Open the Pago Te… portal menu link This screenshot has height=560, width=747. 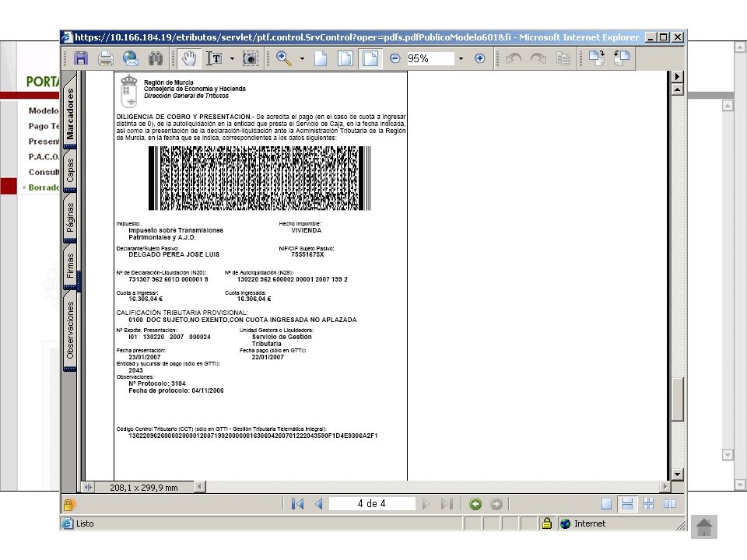44,126
